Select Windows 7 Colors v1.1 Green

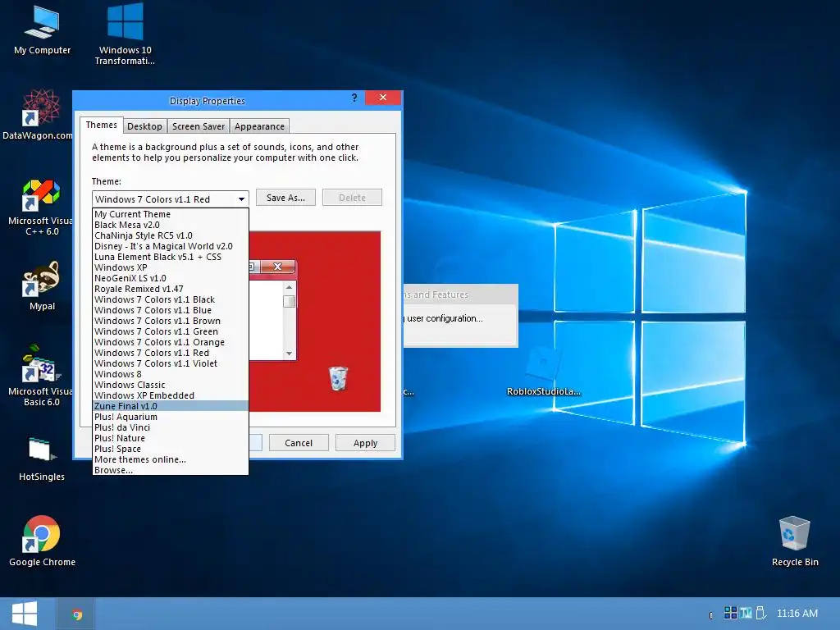[171, 331]
